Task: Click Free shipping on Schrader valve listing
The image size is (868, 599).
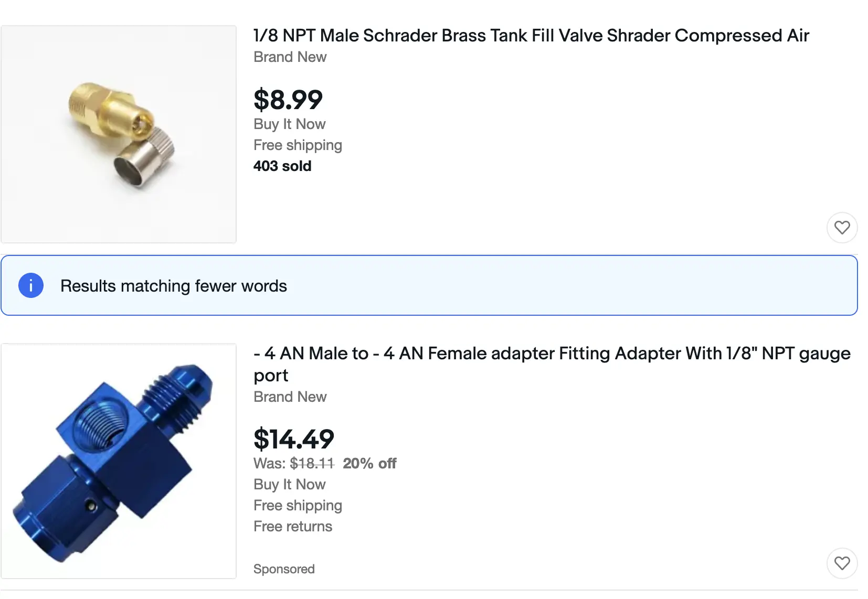Action: tap(298, 145)
